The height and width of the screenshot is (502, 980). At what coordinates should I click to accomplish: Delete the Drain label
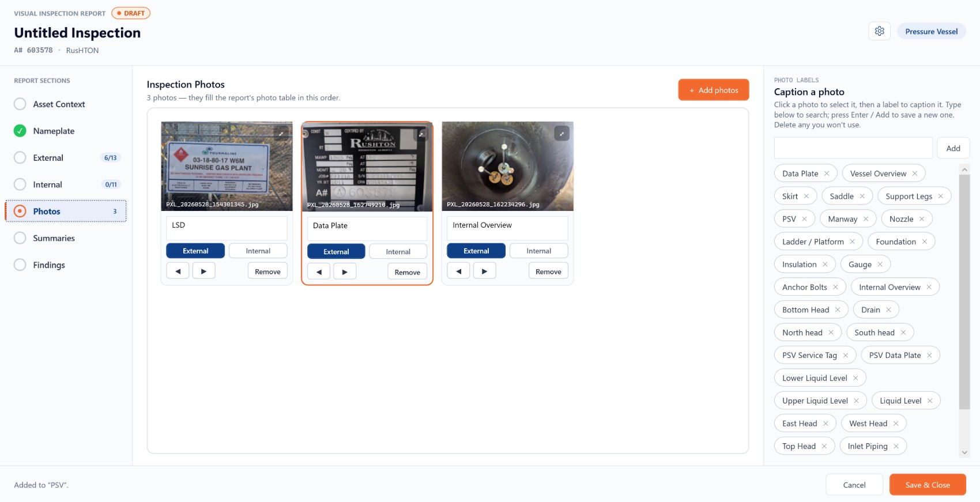[x=889, y=309]
